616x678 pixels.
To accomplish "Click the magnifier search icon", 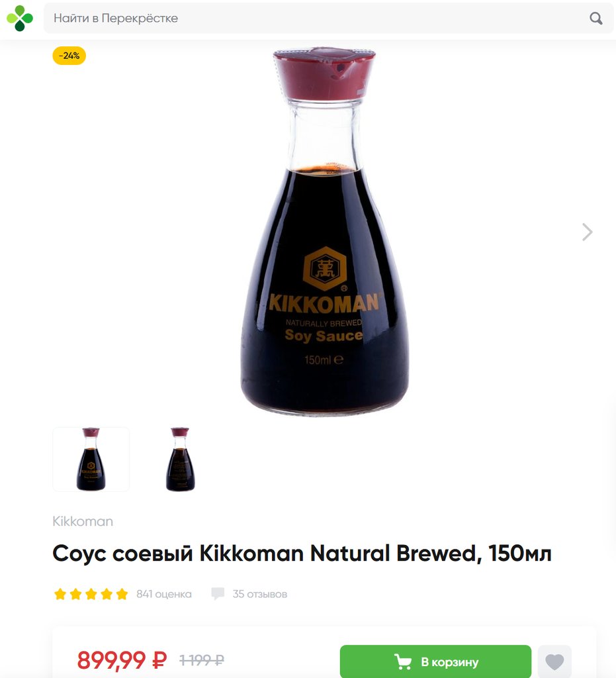I will tap(595, 18).
